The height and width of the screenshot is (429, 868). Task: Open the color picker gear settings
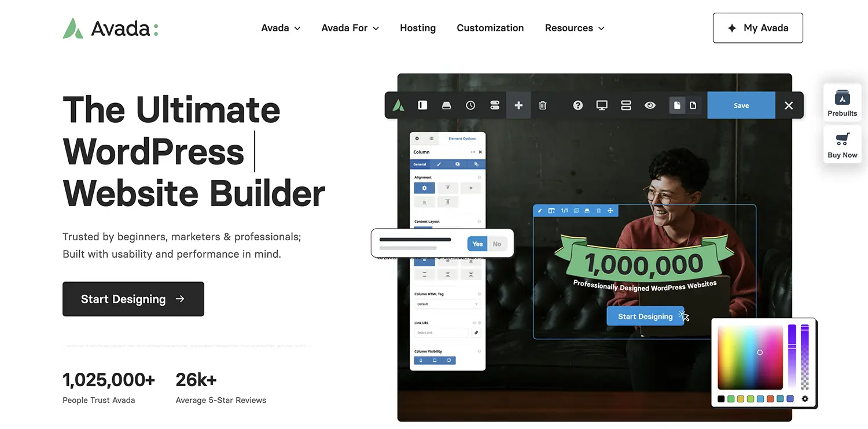tap(805, 399)
